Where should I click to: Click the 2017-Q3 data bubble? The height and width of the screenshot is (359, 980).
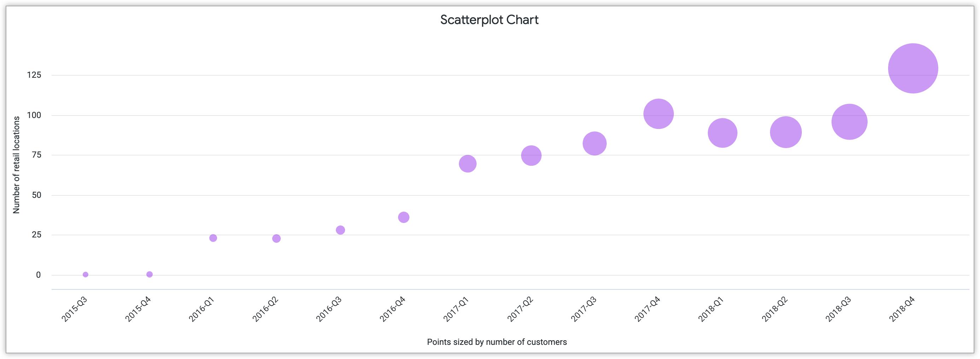point(594,143)
